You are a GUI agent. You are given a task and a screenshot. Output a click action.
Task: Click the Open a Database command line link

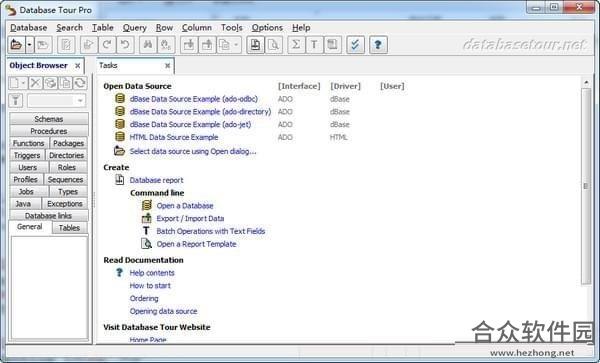[185, 206]
